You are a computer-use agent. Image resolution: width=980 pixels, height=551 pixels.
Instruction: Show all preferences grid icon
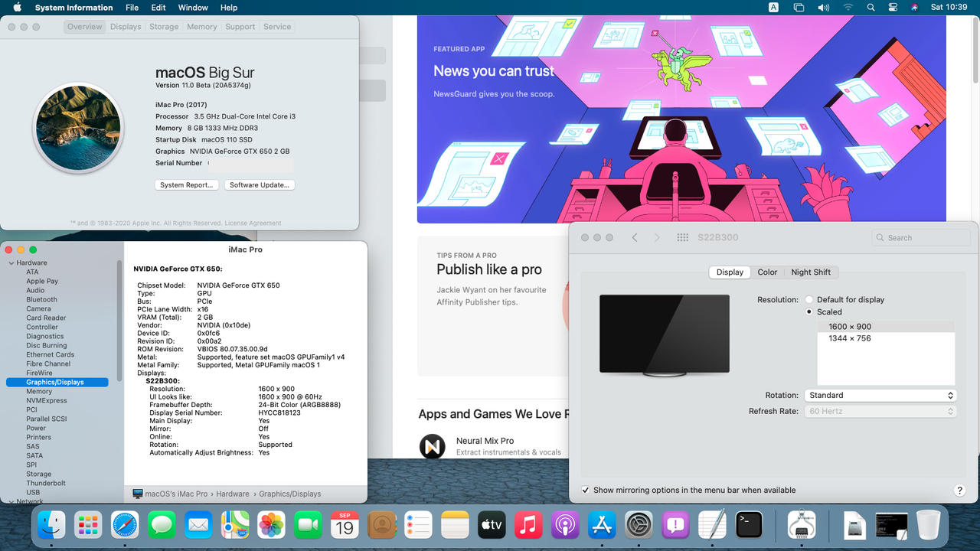(683, 238)
